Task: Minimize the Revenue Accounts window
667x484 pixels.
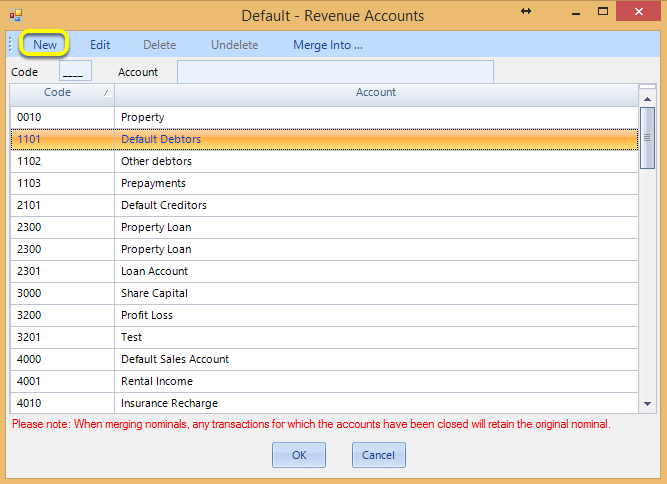Action: [x=576, y=13]
